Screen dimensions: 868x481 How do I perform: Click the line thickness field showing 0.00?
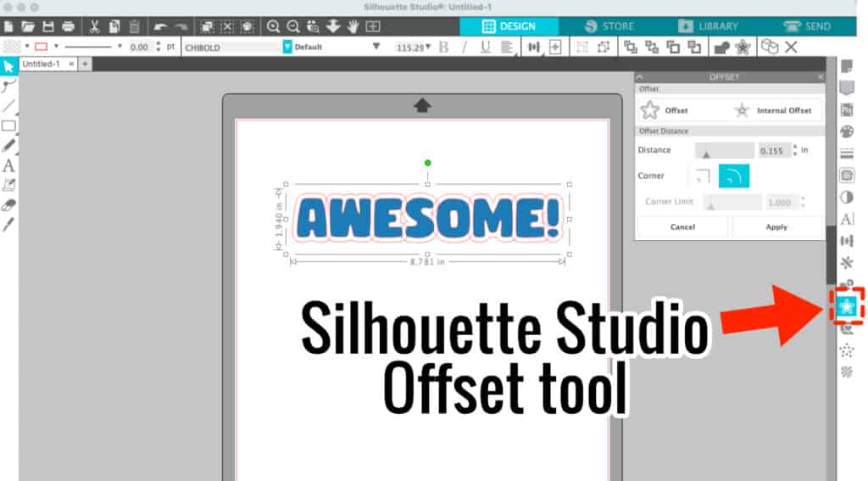[140, 48]
